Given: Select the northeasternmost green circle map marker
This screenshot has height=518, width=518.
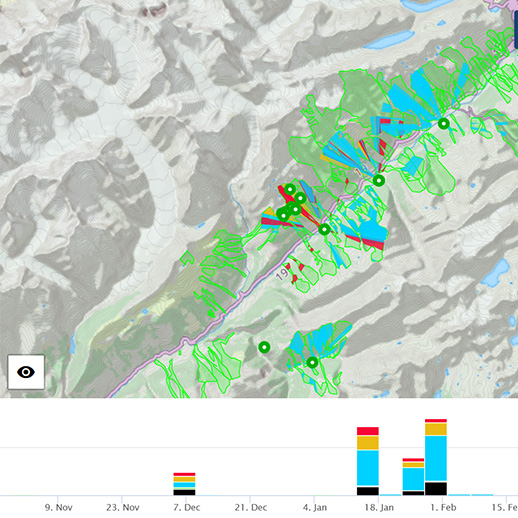Looking at the screenshot, I should click(443, 124).
